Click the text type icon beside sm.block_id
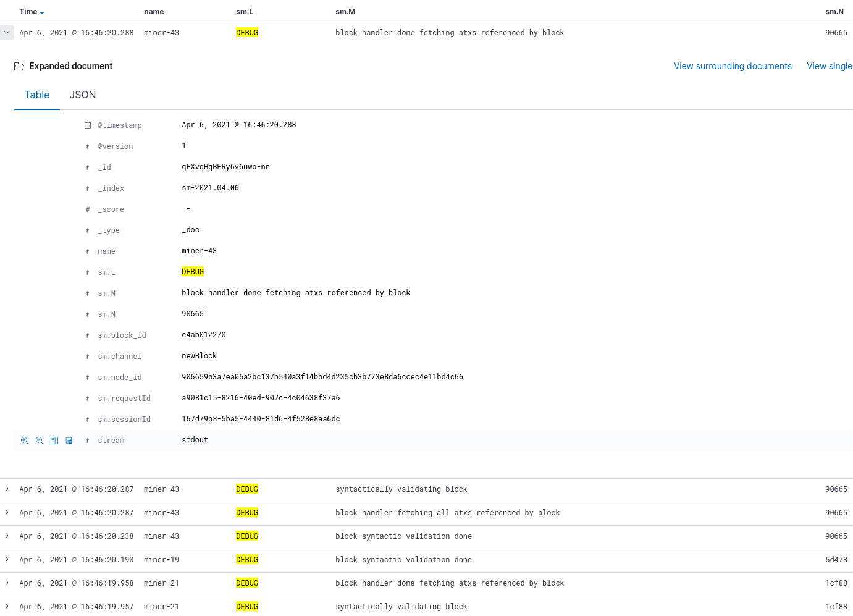 pyautogui.click(x=88, y=335)
